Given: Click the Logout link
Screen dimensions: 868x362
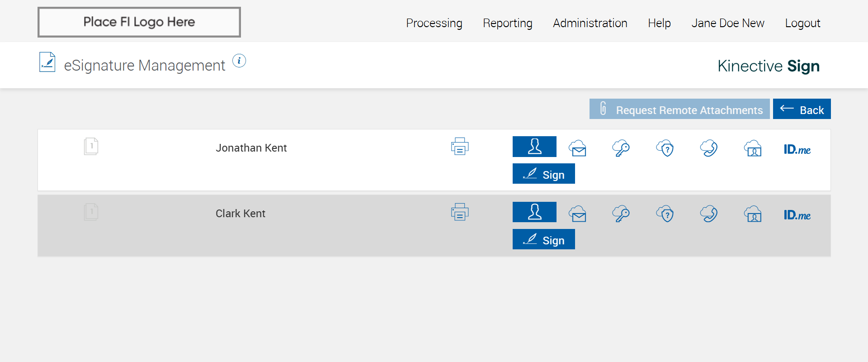Looking at the screenshot, I should (x=802, y=23).
